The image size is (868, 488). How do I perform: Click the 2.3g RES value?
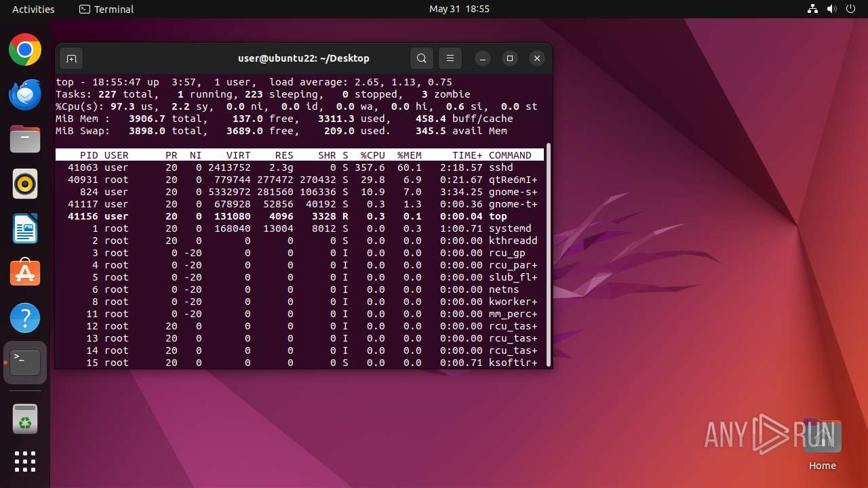pyautogui.click(x=281, y=167)
